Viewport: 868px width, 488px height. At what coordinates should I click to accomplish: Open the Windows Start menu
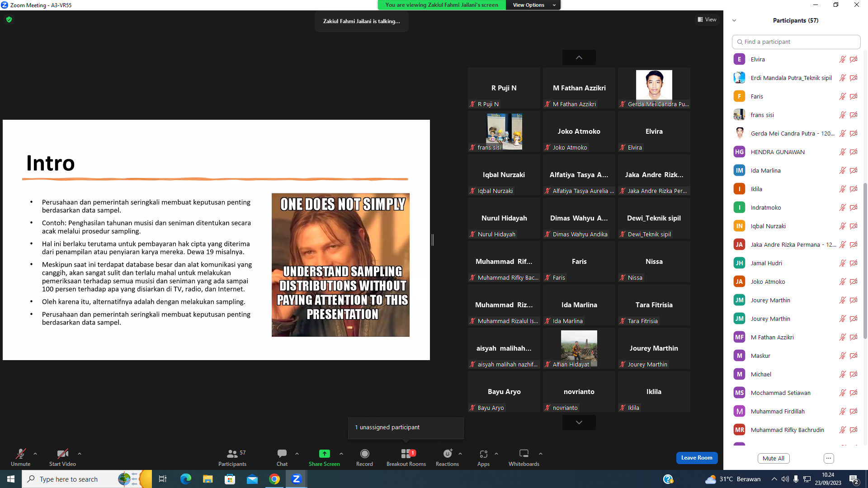(x=11, y=479)
